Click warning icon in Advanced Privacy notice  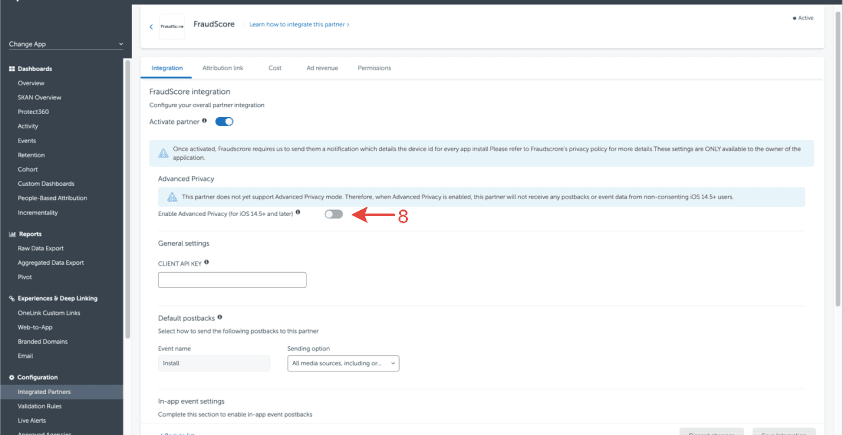(x=172, y=197)
